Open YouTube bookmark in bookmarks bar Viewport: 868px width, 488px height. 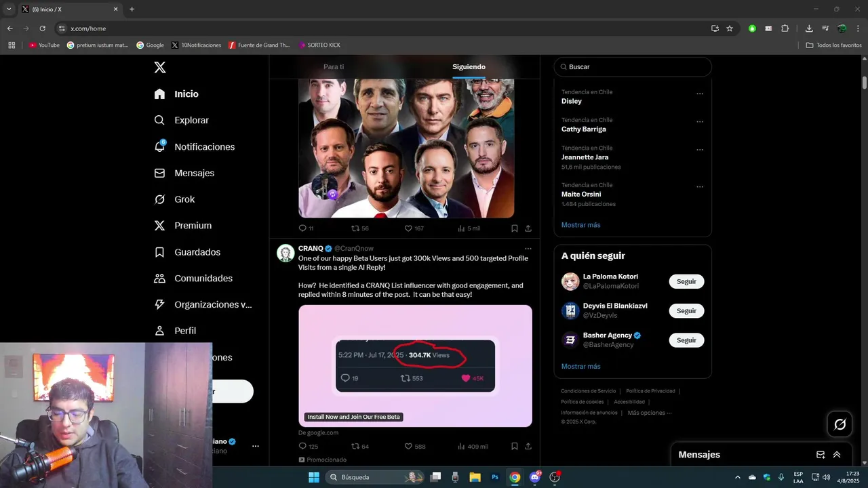pyautogui.click(x=44, y=45)
